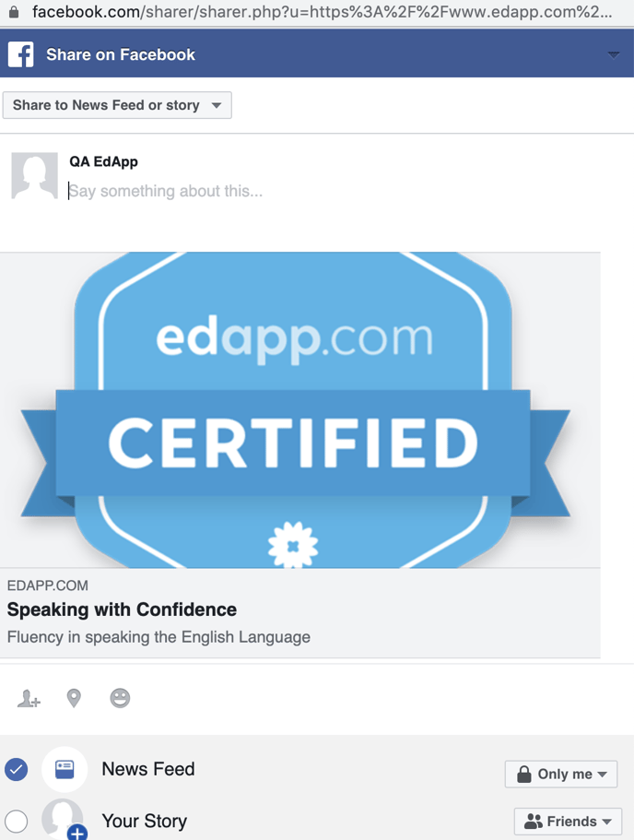Image resolution: width=634 pixels, height=840 pixels.
Task: Click the News Feed icon
Action: click(65, 769)
